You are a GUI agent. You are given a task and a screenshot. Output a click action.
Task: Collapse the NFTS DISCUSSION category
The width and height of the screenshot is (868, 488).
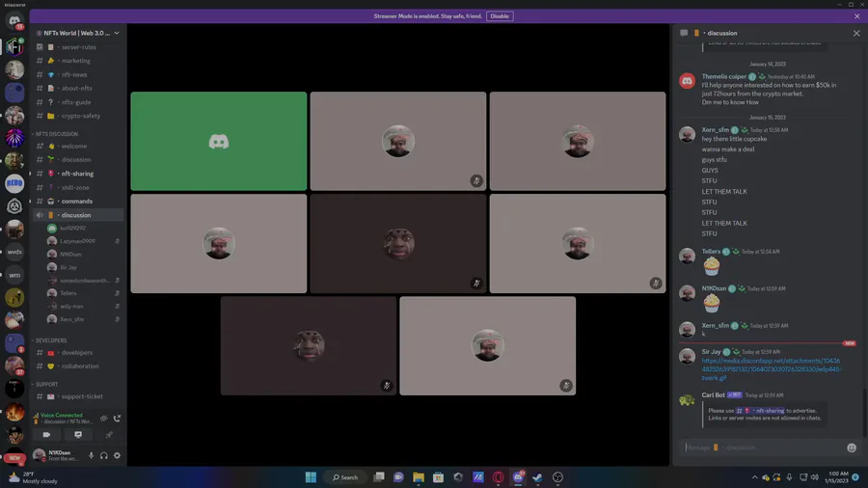56,134
